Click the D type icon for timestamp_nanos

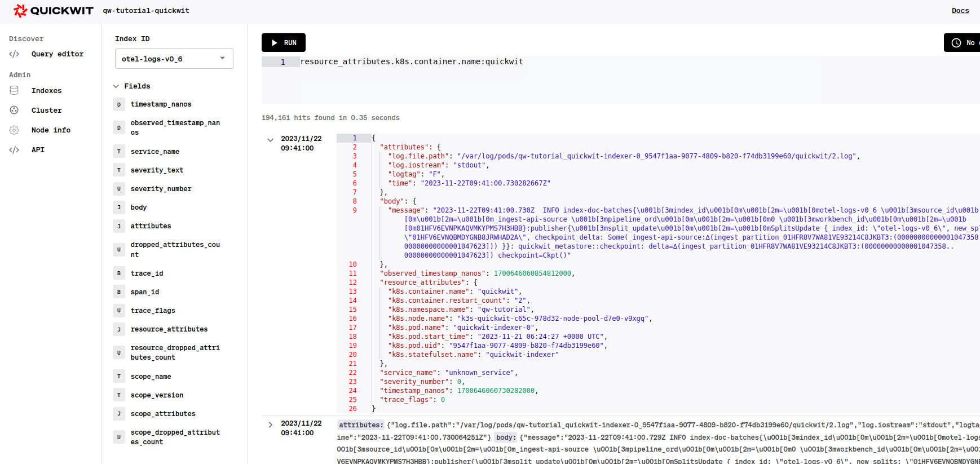tap(119, 104)
